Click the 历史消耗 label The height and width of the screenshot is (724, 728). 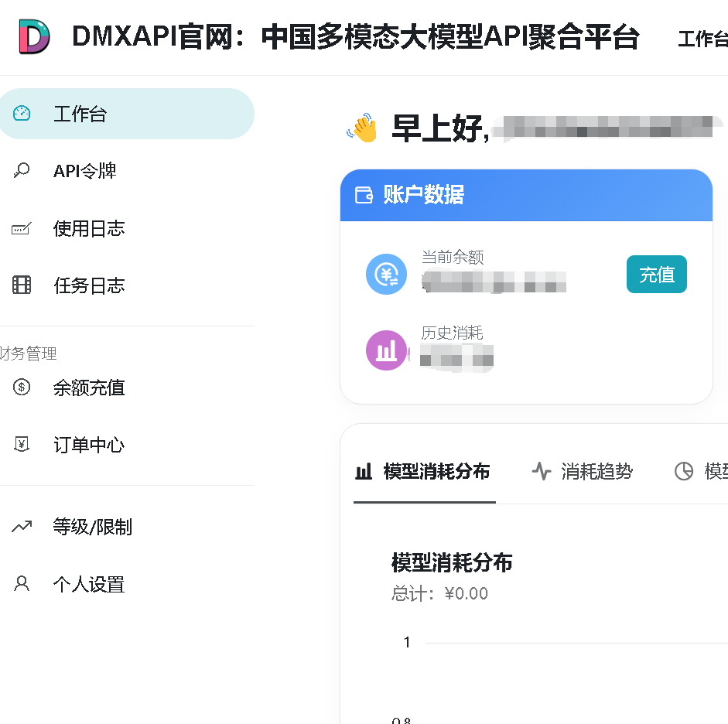pos(453,333)
